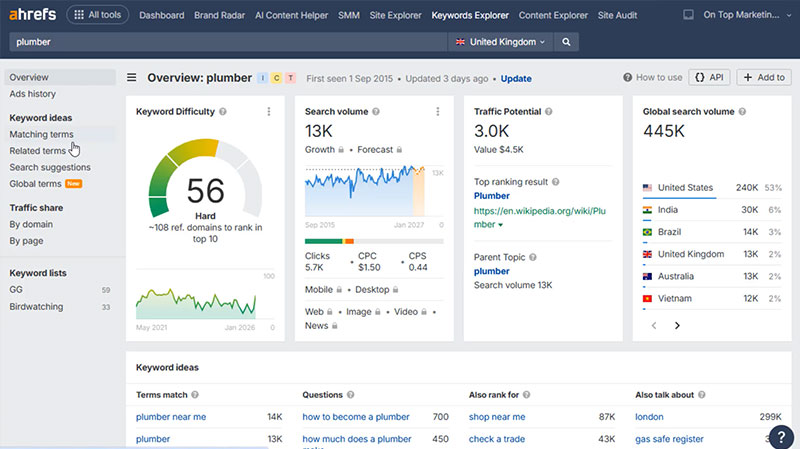Open the Site Explorer tab
Viewport: 800px width, 449px height.
coord(395,15)
